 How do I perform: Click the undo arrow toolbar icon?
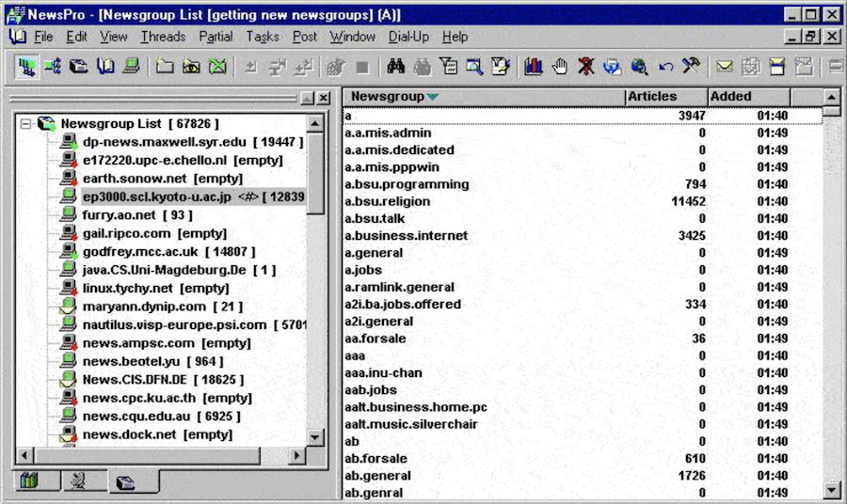pyautogui.click(x=665, y=67)
